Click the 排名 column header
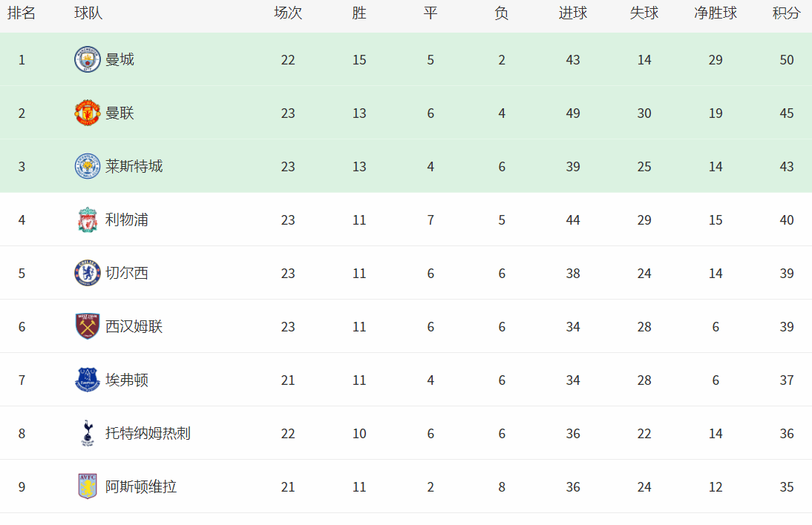The width and height of the screenshot is (812, 525). pyautogui.click(x=22, y=13)
